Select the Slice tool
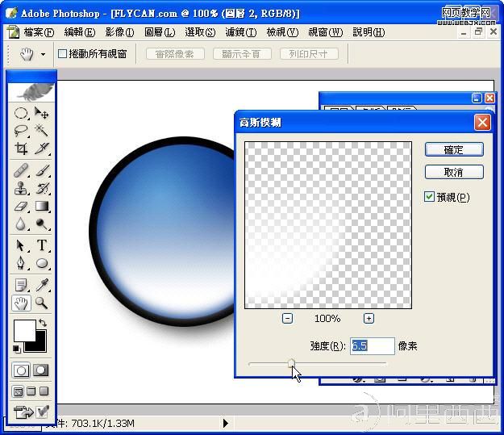The image size is (504, 435). pyautogui.click(x=42, y=148)
